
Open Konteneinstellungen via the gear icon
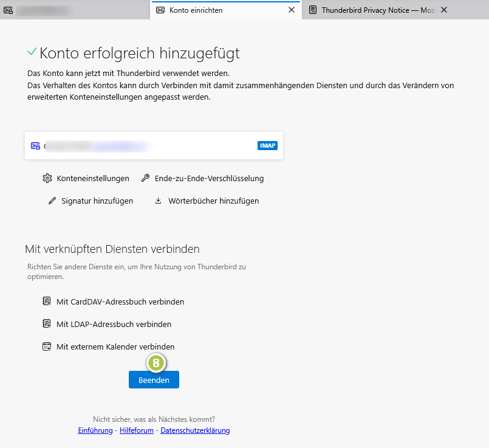tap(47, 178)
